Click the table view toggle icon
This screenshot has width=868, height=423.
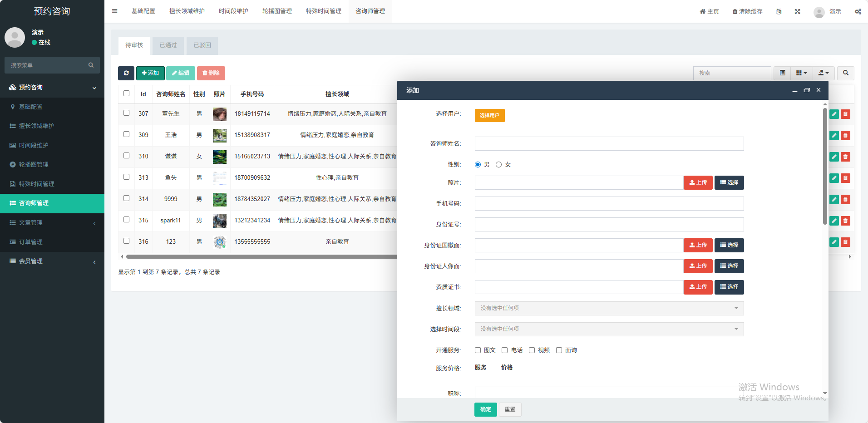point(782,73)
